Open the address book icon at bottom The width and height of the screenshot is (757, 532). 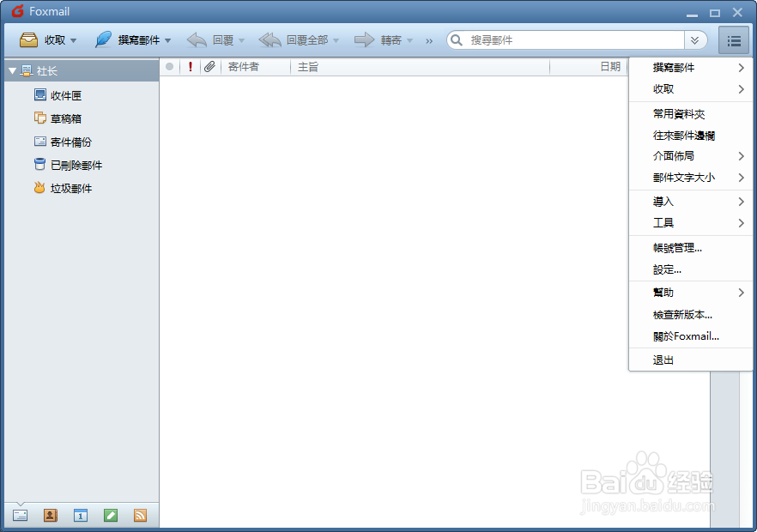click(50, 515)
